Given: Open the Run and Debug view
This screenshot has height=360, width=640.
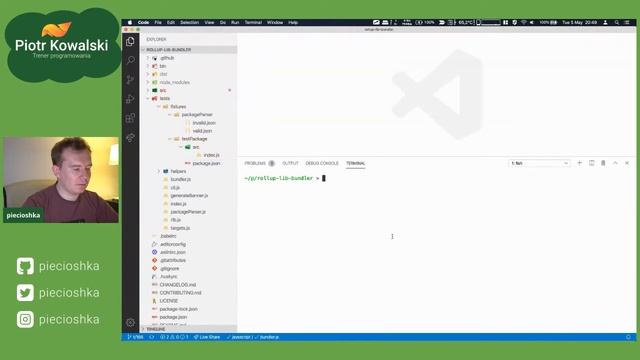Looking at the screenshot, I should pos(130,99).
